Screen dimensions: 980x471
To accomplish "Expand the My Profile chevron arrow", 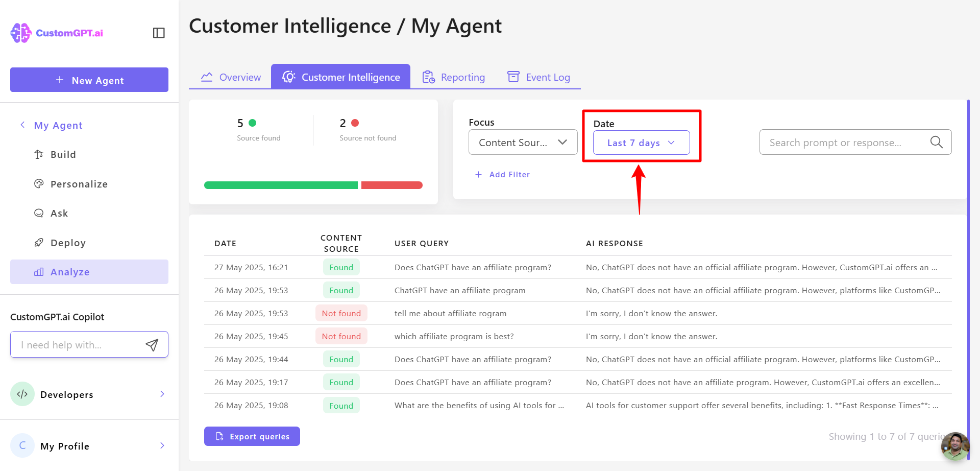I will tap(162, 445).
